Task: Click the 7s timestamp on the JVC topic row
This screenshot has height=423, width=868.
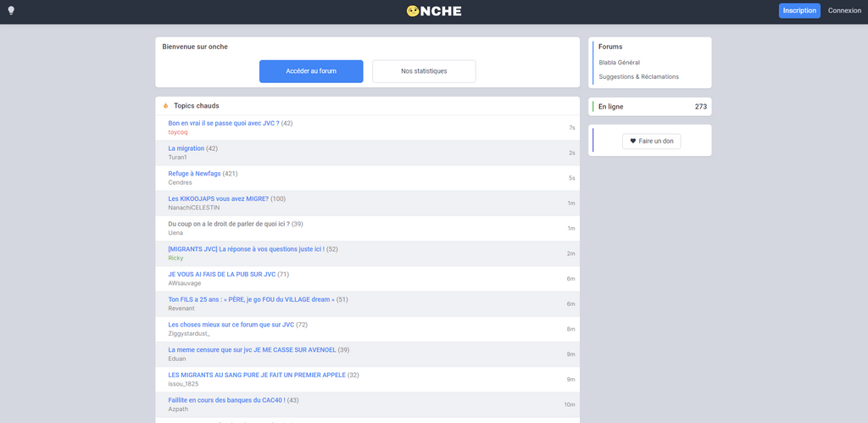Action: coord(572,128)
